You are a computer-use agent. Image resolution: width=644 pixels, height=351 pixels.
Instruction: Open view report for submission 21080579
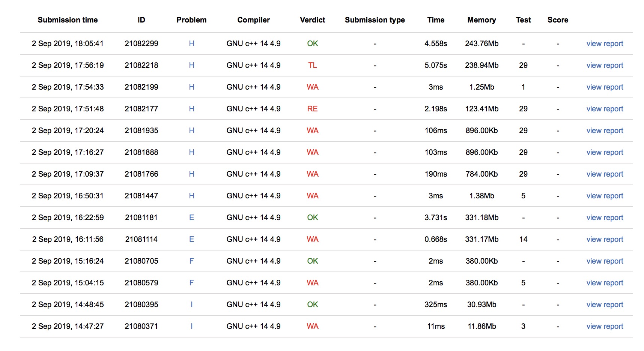[x=605, y=283]
